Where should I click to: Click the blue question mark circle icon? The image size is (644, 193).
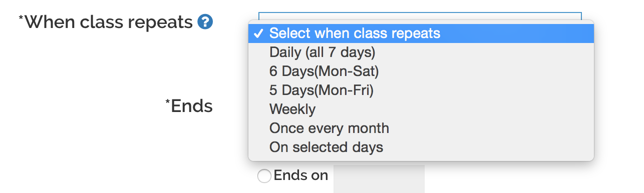(x=205, y=22)
